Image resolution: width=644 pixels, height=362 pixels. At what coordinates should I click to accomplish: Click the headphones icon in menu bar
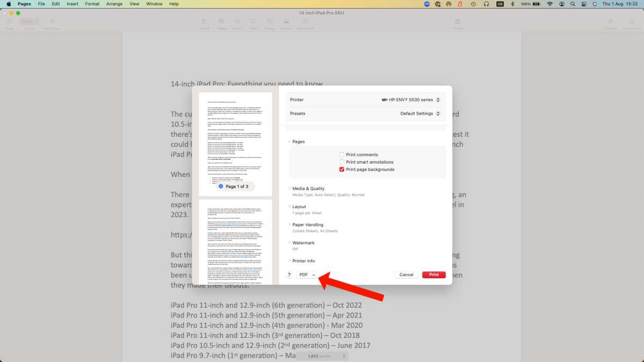pos(486,4)
